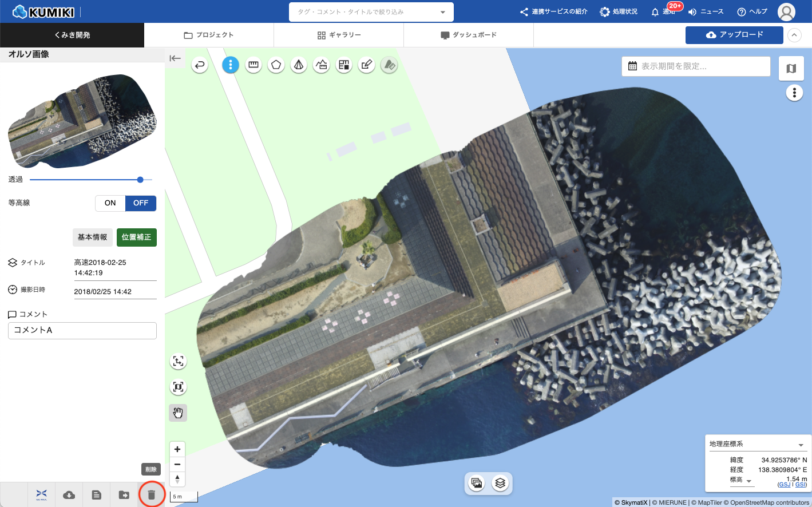Screen dimensions: 812x507
Task: Click the 位置補正 position correction button
Action: click(136, 237)
